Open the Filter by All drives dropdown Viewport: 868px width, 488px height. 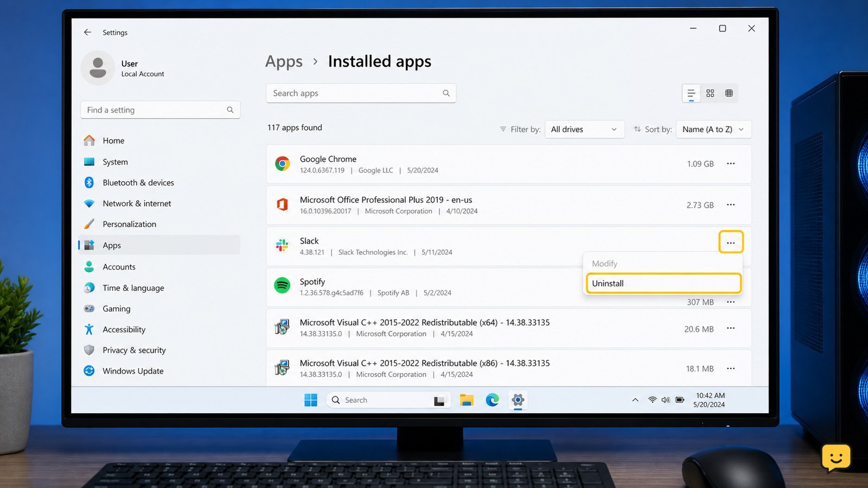pyautogui.click(x=584, y=129)
